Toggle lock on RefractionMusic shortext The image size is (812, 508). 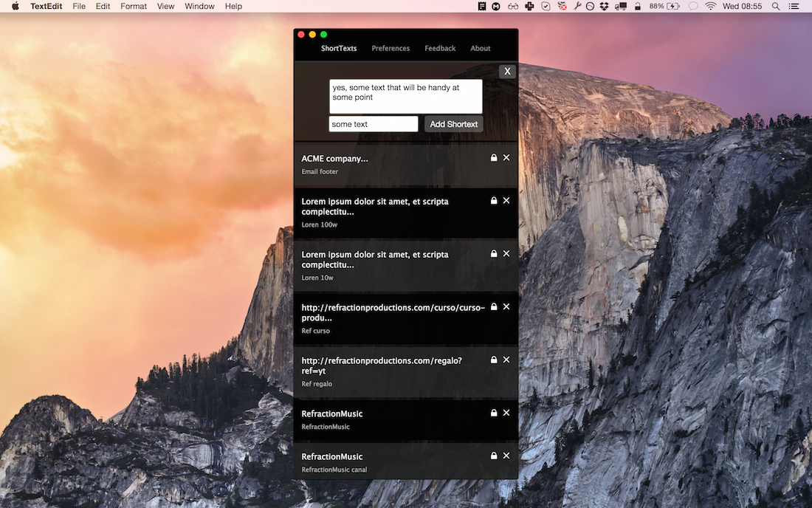click(494, 413)
